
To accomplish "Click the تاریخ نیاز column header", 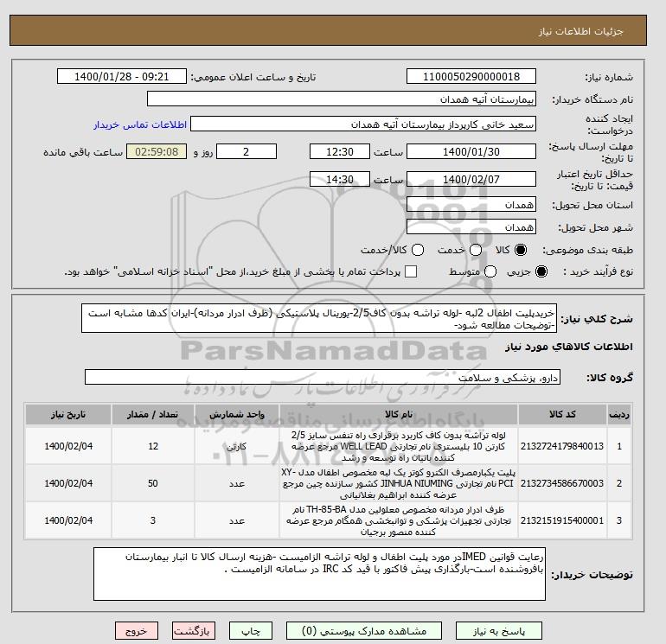I will point(68,414).
